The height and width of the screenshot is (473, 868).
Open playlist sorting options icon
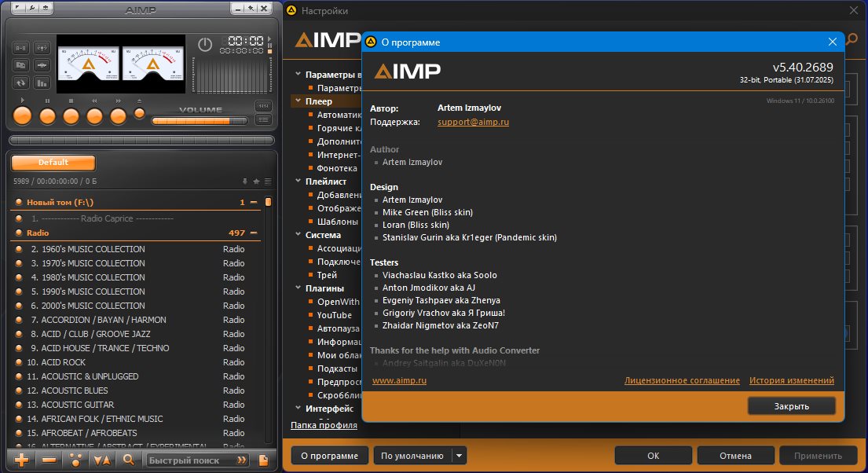click(102, 460)
